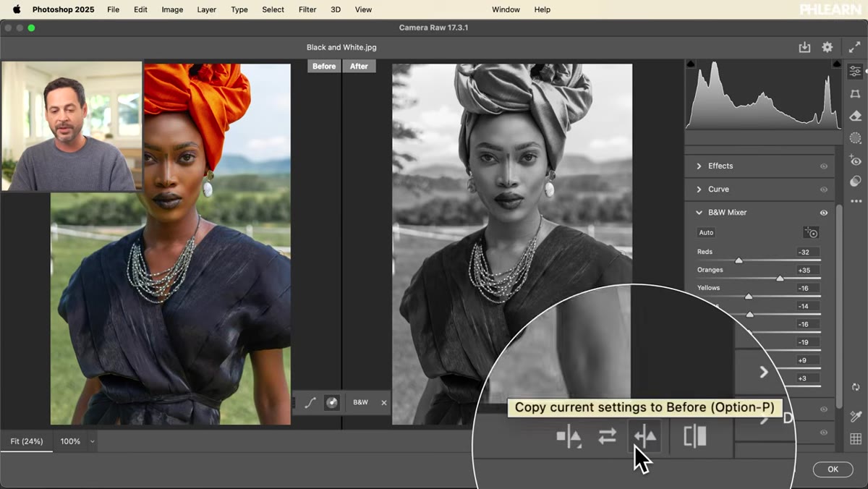The height and width of the screenshot is (489, 868).
Task: Open the Filter menu
Action: 307,9
